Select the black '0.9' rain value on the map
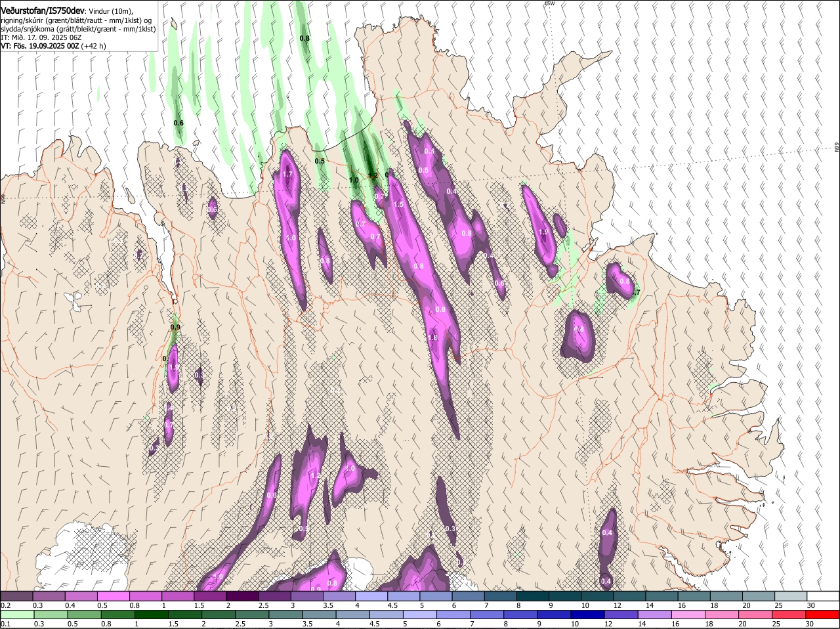The image size is (840, 629). 175,327
